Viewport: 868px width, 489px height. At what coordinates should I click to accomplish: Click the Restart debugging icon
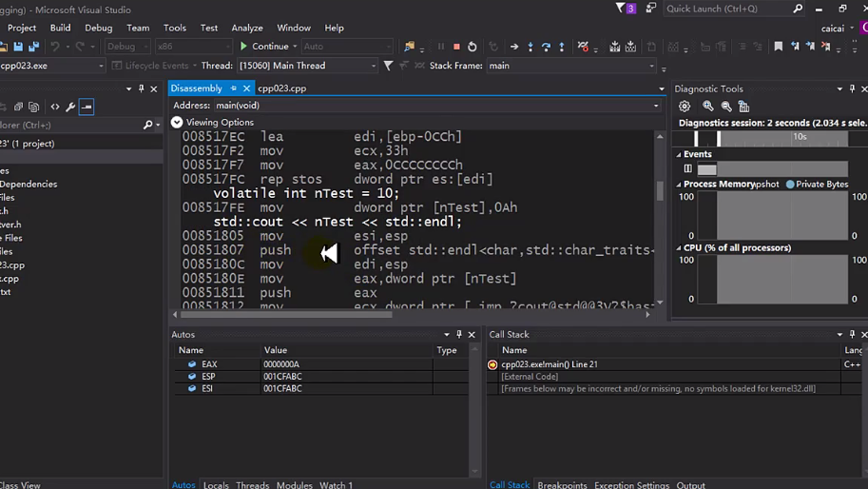(473, 47)
